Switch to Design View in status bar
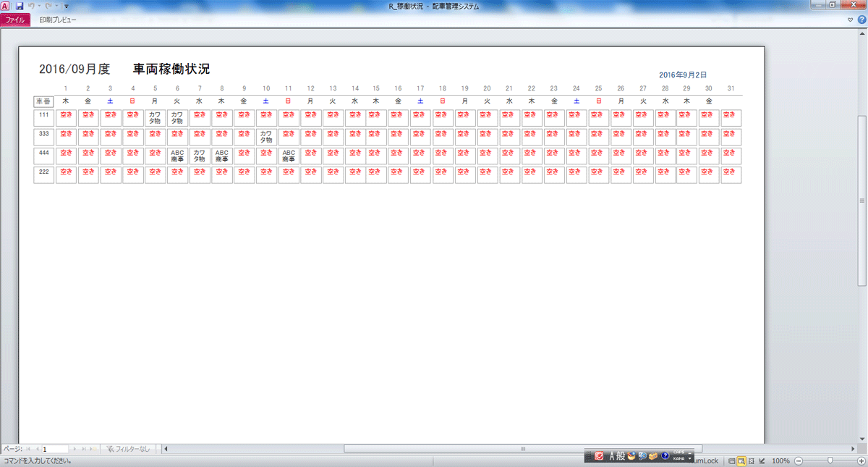Screen dimensions: 868x467 coord(761,461)
